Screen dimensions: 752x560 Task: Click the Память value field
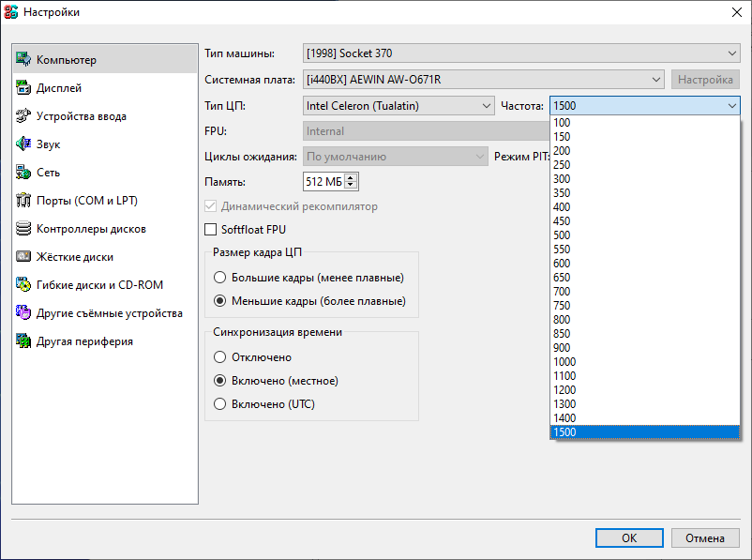pos(323,180)
